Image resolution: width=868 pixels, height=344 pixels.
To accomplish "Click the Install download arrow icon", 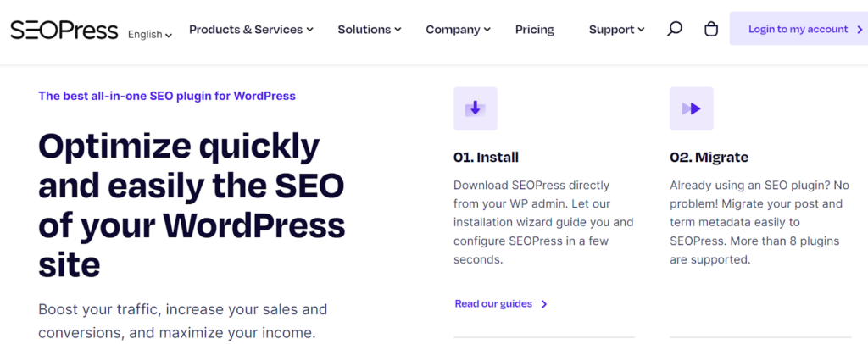I will click(475, 108).
